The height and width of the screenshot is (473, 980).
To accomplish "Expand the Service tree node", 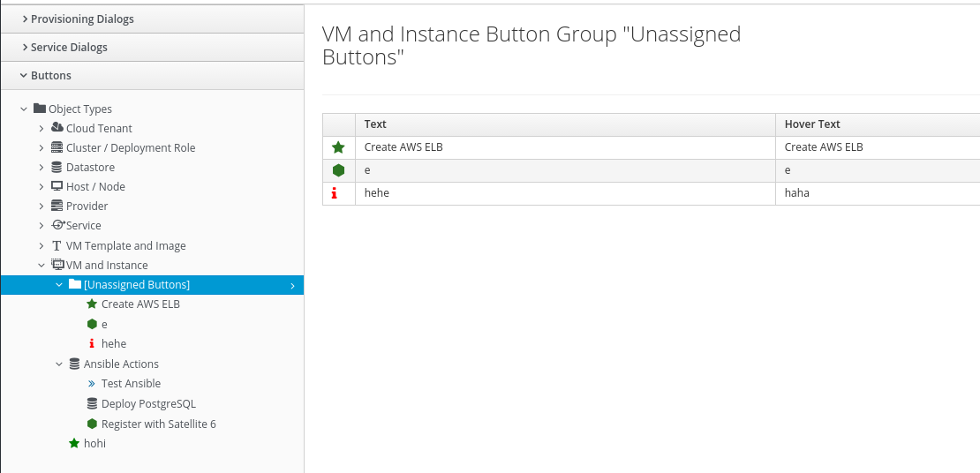I will pos(41,226).
